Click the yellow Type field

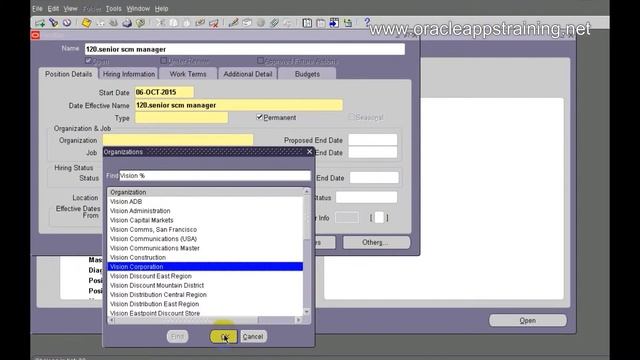coord(181,118)
